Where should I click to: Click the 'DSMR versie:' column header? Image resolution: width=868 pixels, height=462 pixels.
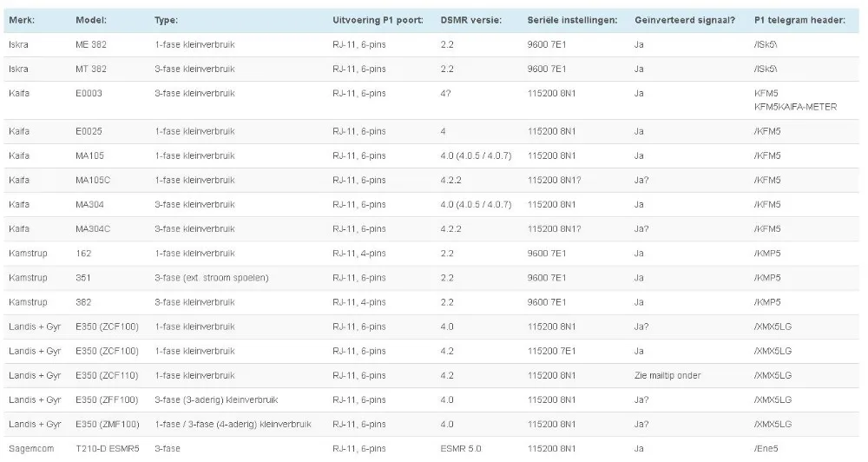click(471, 20)
